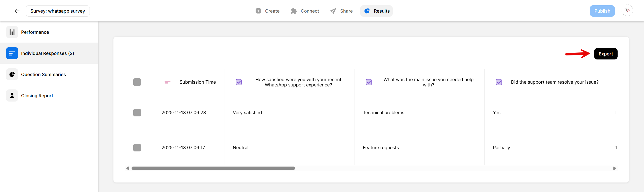Click the Individual Responses blue icon
The height and width of the screenshot is (192, 644).
(x=12, y=53)
